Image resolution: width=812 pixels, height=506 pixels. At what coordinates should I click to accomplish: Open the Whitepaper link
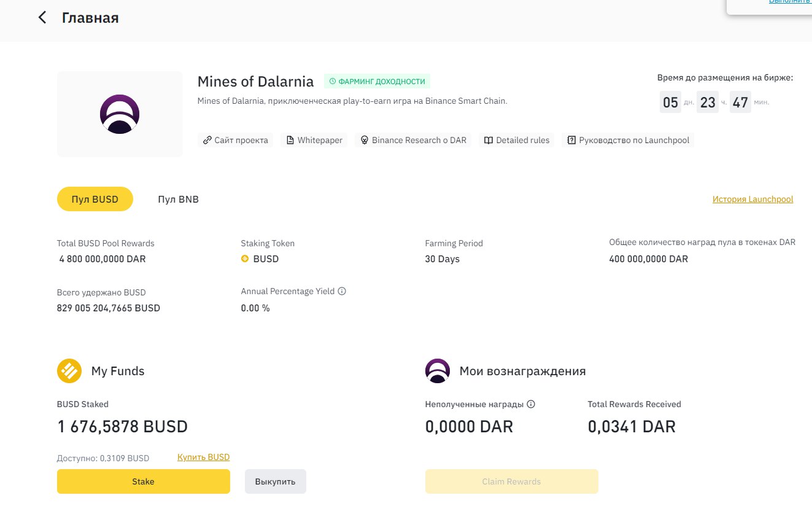314,140
